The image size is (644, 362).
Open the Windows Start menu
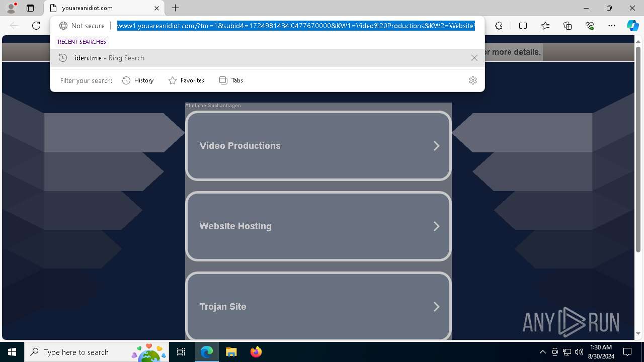click(12, 352)
